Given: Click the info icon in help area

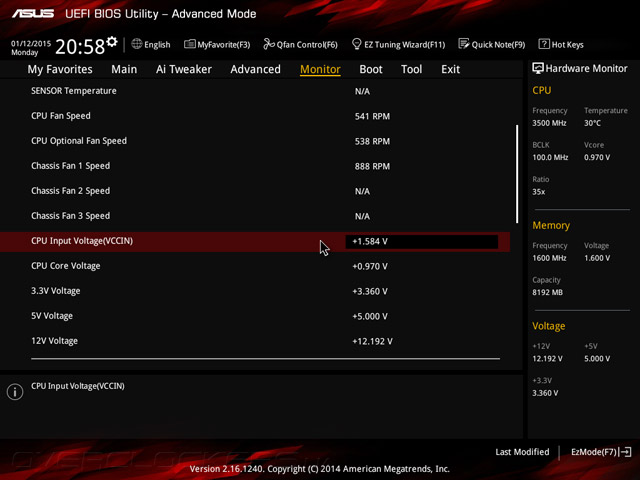Looking at the screenshot, I should click(x=15, y=392).
